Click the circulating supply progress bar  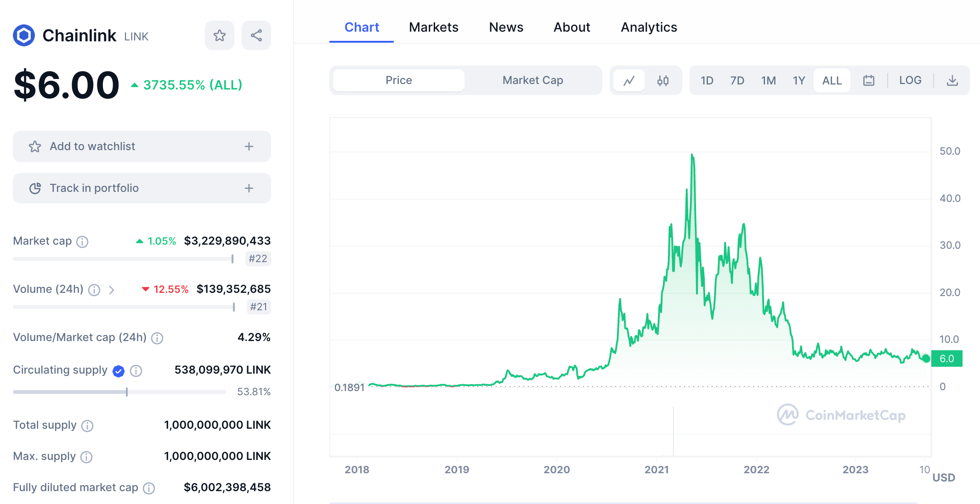coord(117,392)
